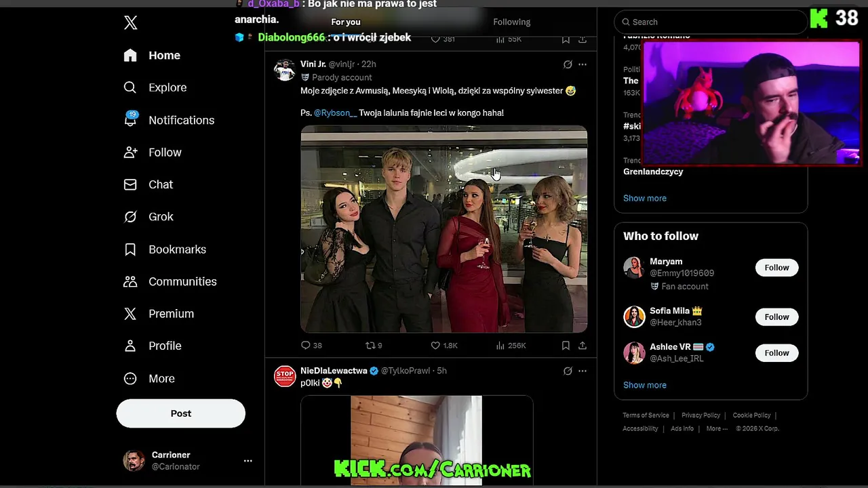Open Notifications from the sidebar
The image size is (868, 488).
(169, 120)
